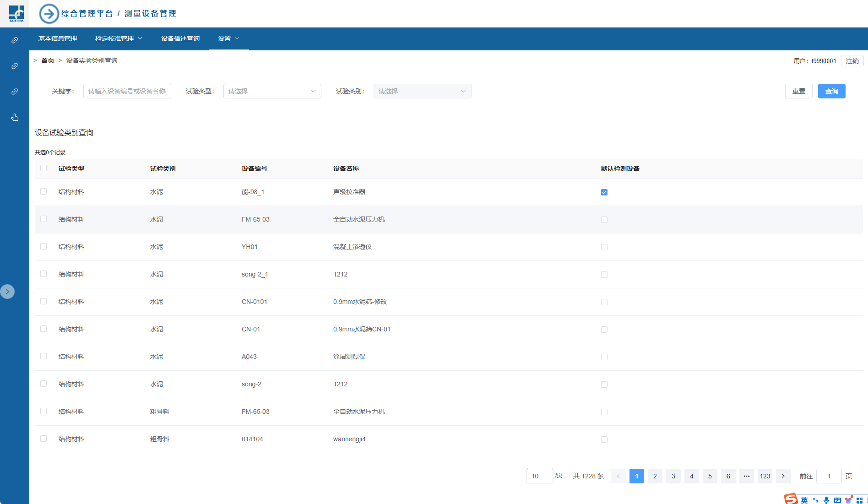Tick row checkbox for device YH01
Image resolution: width=868 pixels, height=504 pixels.
(43, 246)
